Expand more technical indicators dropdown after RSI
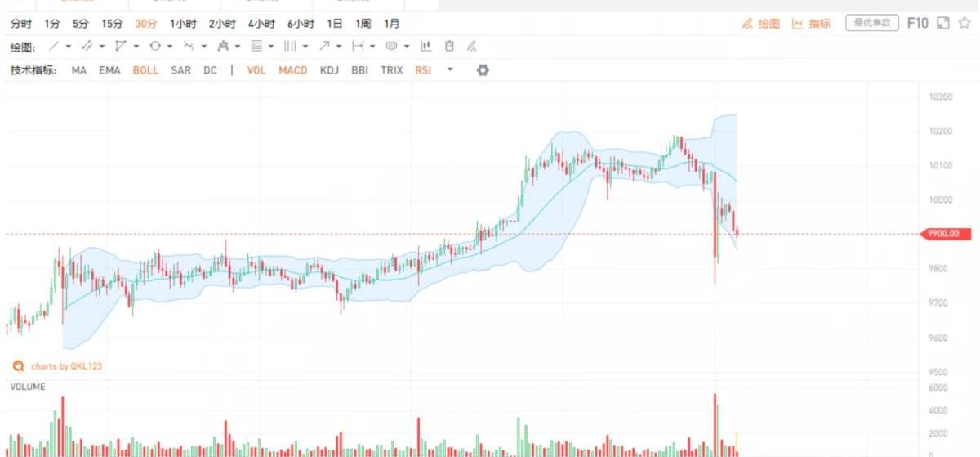Image resolution: width=980 pixels, height=457 pixels. click(x=450, y=70)
